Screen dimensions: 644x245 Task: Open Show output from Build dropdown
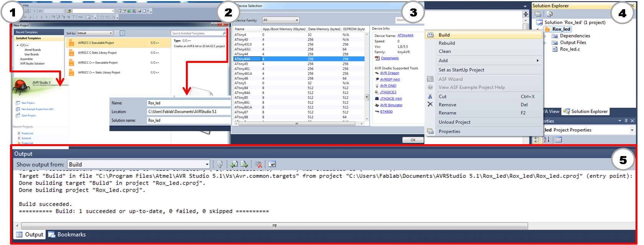click(139, 164)
